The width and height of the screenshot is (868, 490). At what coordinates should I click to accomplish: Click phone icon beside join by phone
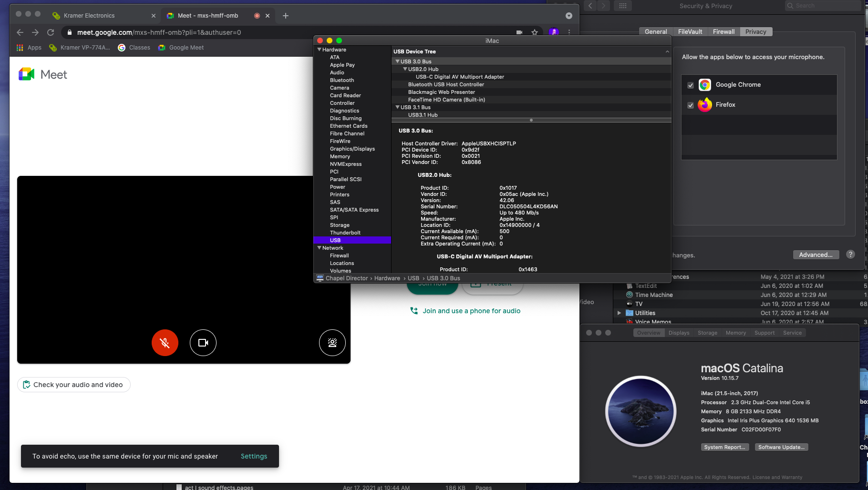[414, 311]
